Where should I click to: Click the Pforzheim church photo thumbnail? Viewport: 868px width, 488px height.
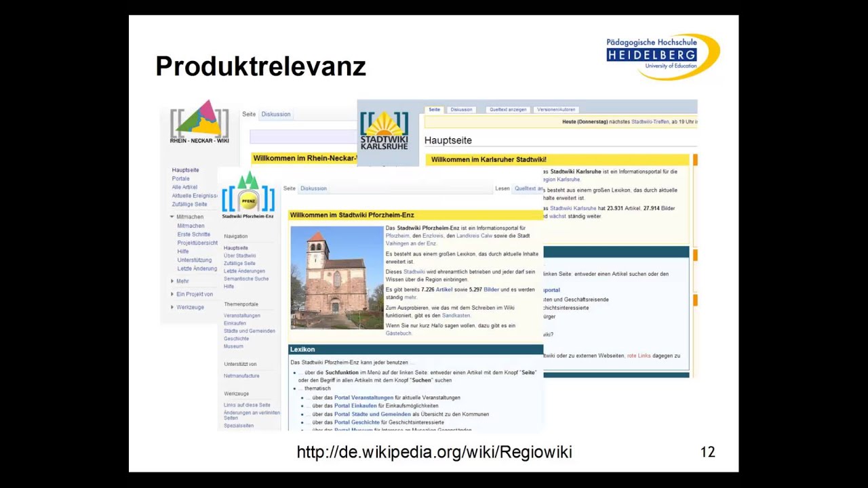[x=337, y=278]
